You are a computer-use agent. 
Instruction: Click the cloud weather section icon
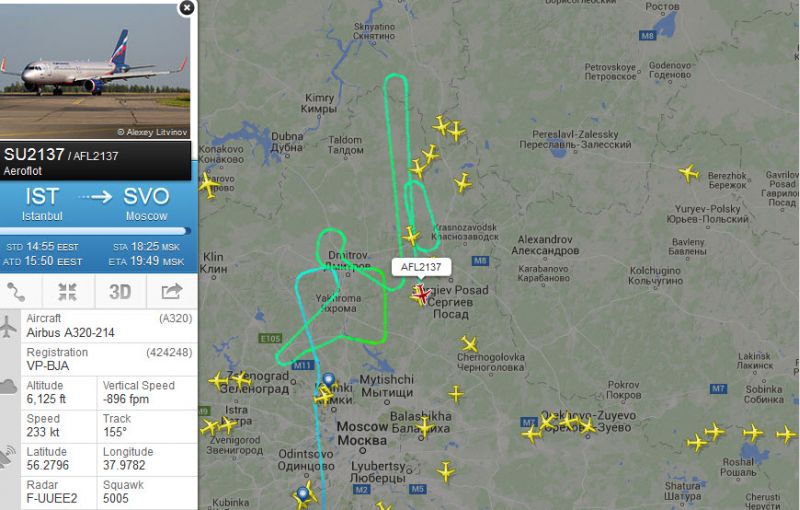[x=8, y=386]
